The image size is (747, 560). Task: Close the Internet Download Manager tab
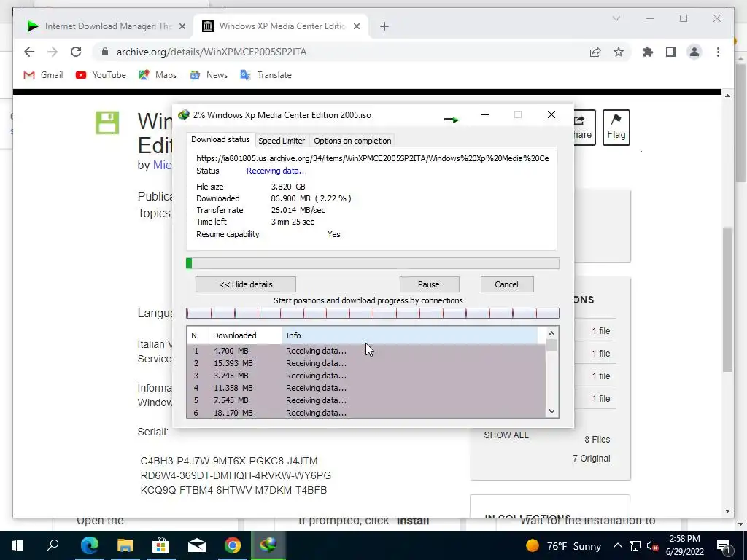point(182,26)
